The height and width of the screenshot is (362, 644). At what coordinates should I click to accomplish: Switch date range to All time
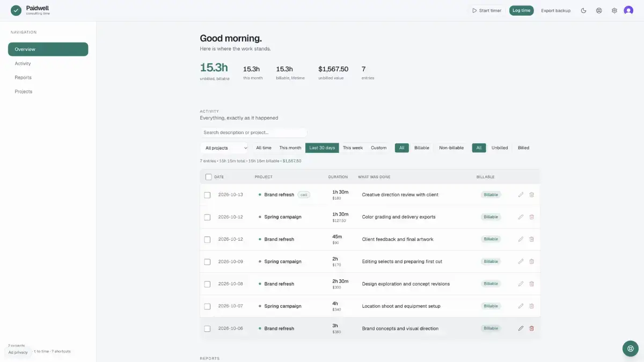click(264, 148)
